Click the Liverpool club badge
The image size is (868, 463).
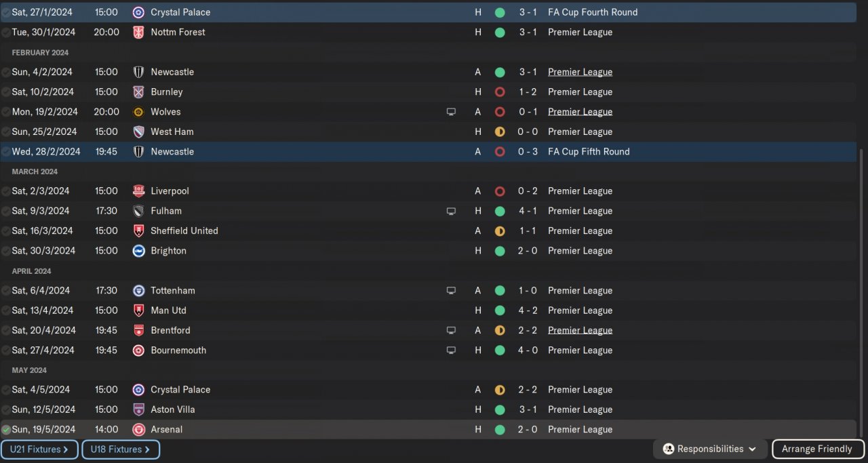click(138, 191)
